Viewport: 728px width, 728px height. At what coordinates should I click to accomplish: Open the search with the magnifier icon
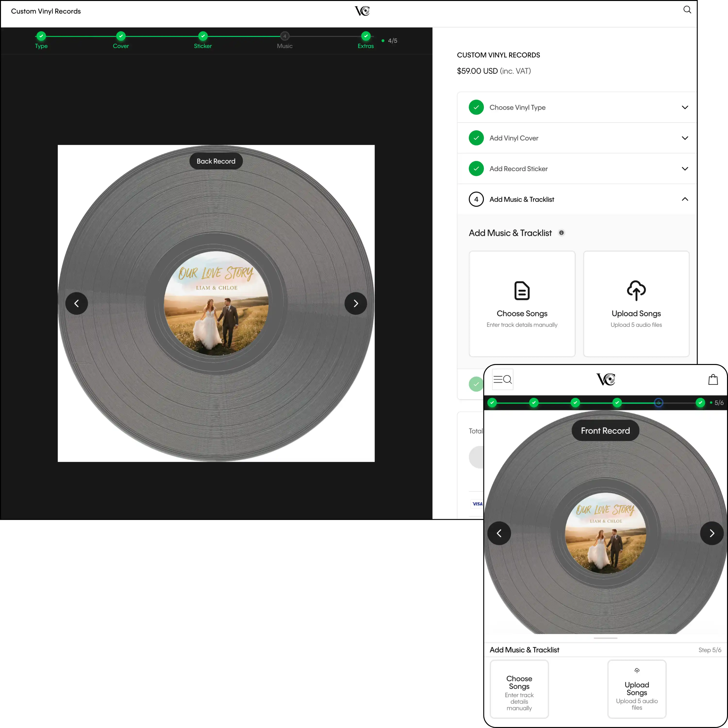click(x=687, y=9)
